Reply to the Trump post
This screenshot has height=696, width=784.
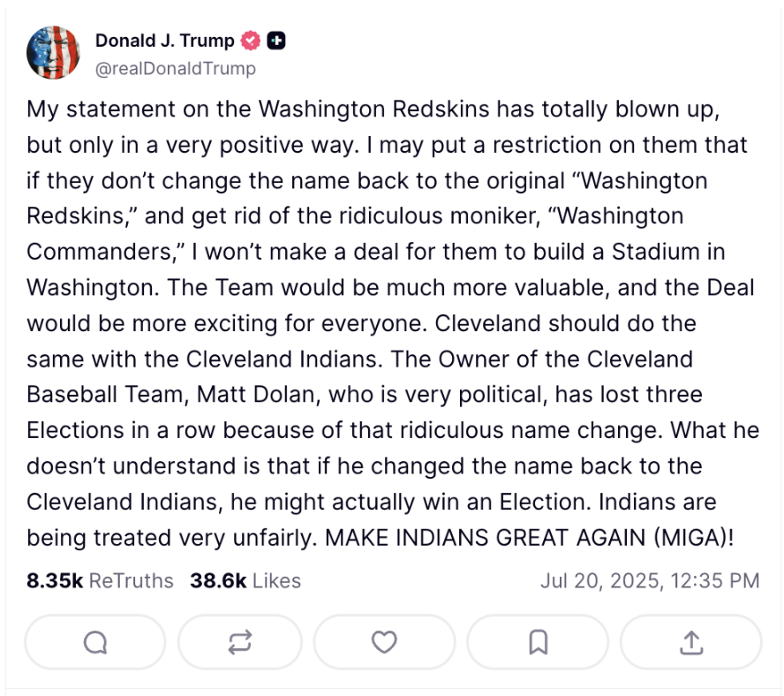(x=95, y=642)
